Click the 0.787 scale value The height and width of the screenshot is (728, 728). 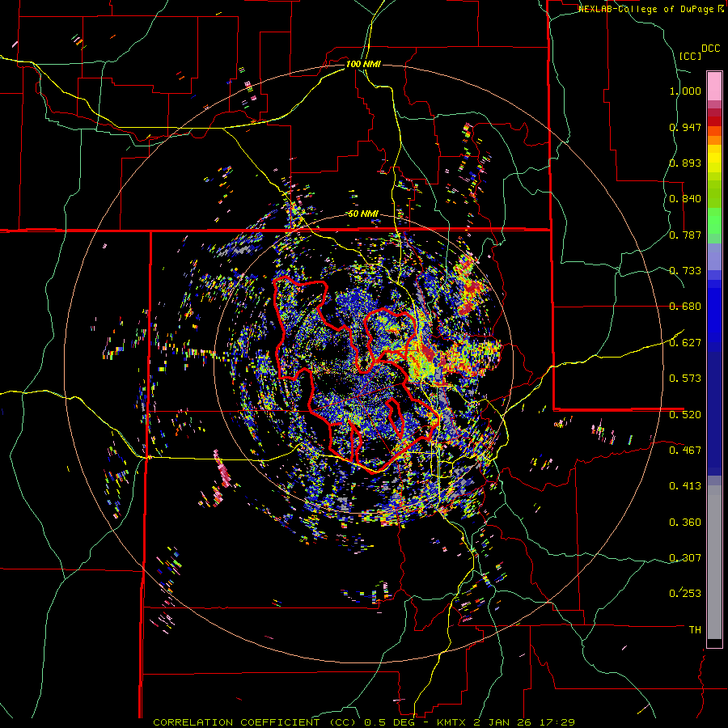pyautogui.click(x=685, y=235)
